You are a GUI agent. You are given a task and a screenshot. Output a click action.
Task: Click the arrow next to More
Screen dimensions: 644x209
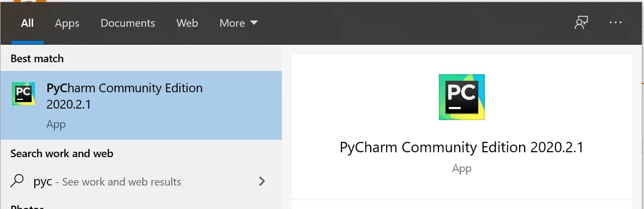coord(254,23)
